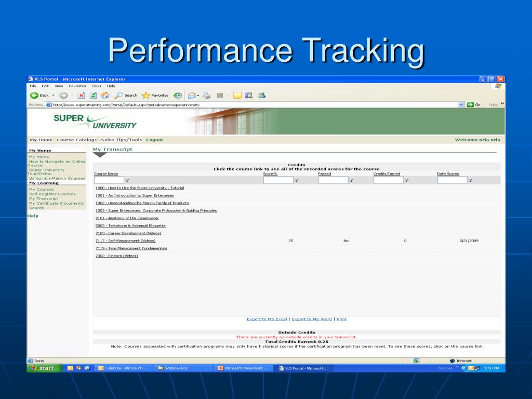Image resolution: width=532 pixels, height=399 pixels.
Task: Click the Score% filter input box
Action: click(278, 180)
